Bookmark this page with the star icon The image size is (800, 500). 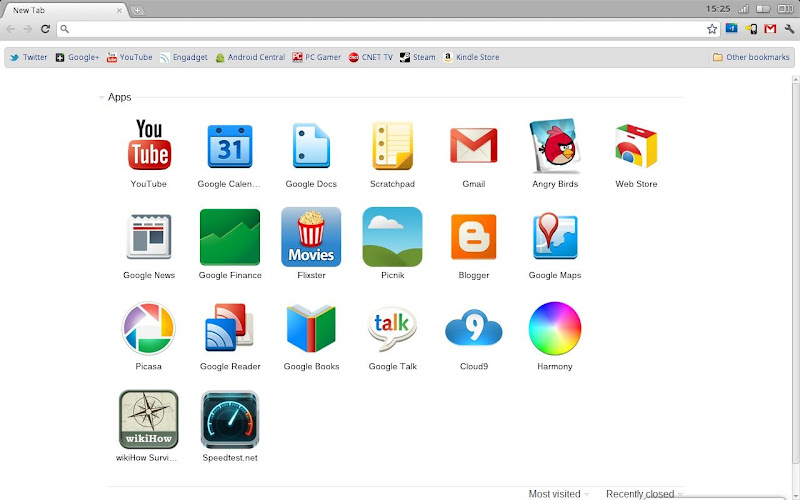click(712, 29)
